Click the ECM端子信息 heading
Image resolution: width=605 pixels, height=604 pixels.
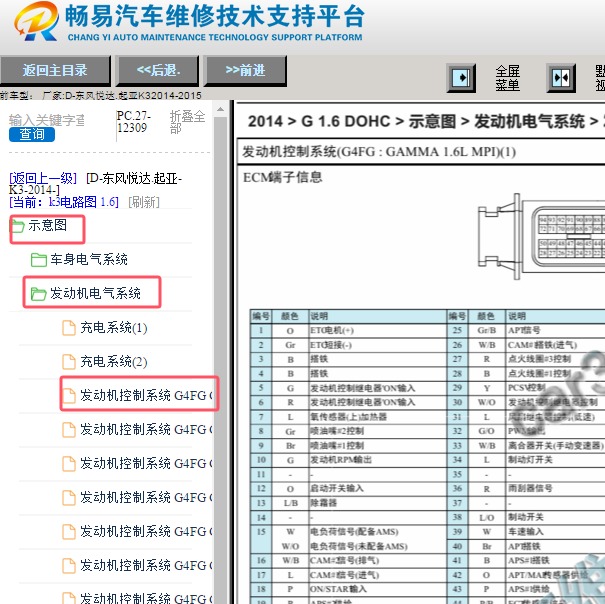pos(282,177)
